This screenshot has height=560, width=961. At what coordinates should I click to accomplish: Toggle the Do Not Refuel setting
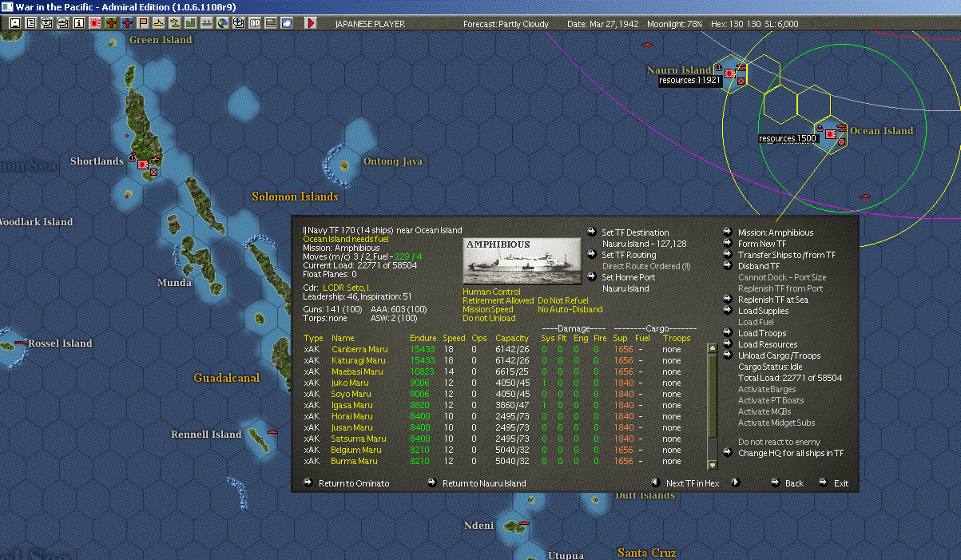[x=563, y=300]
